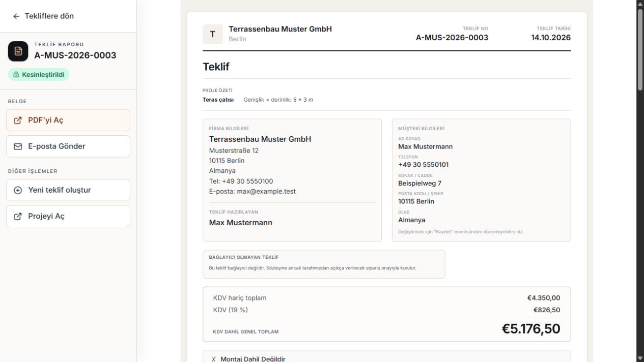Click the customer name under Ad Soyad
The width and height of the screenshot is (644, 362).
coord(426,147)
